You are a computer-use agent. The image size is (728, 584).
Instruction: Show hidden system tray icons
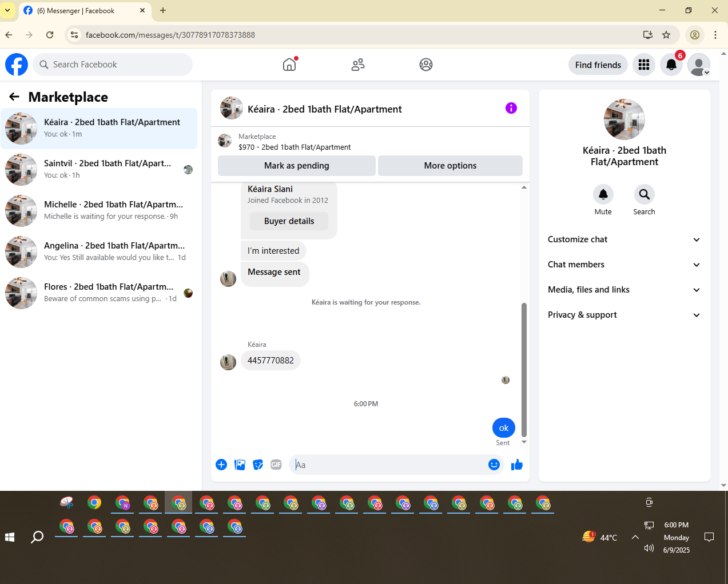[x=635, y=537]
